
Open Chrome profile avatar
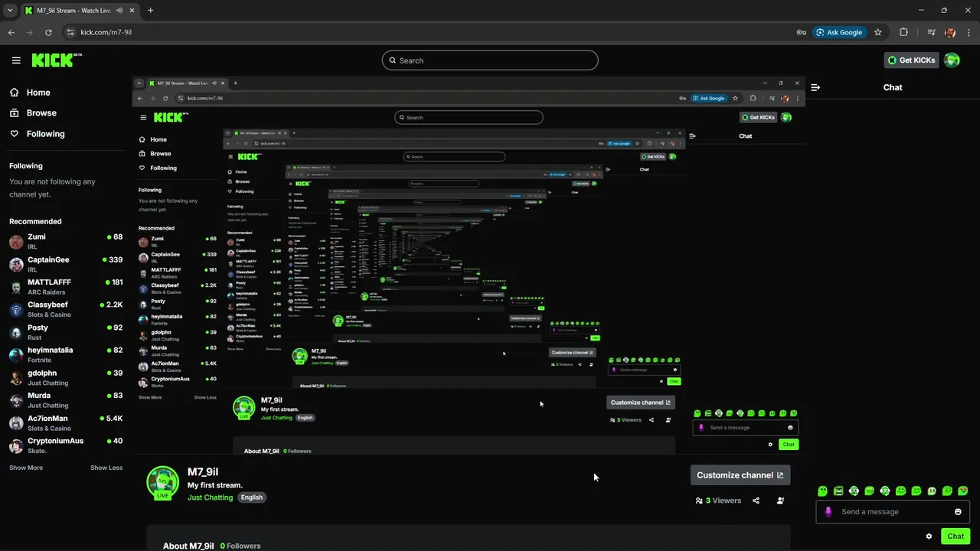tap(950, 32)
